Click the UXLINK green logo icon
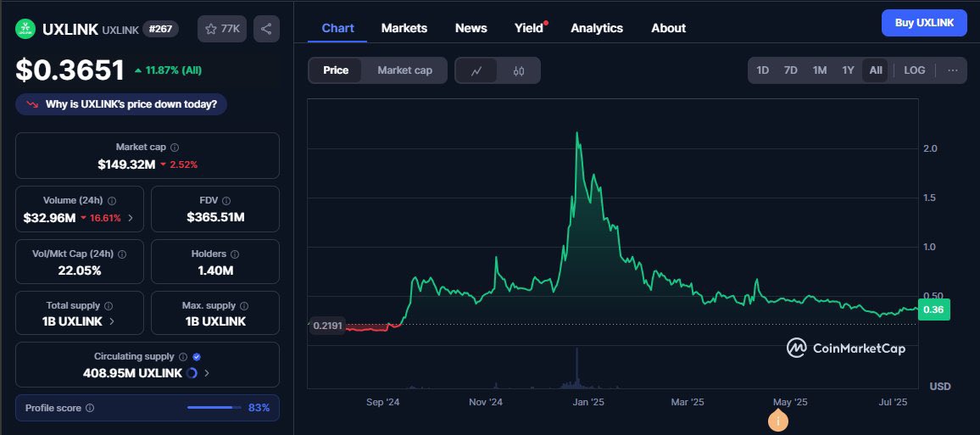This screenshot has height=435, width=980. (25, 29)
